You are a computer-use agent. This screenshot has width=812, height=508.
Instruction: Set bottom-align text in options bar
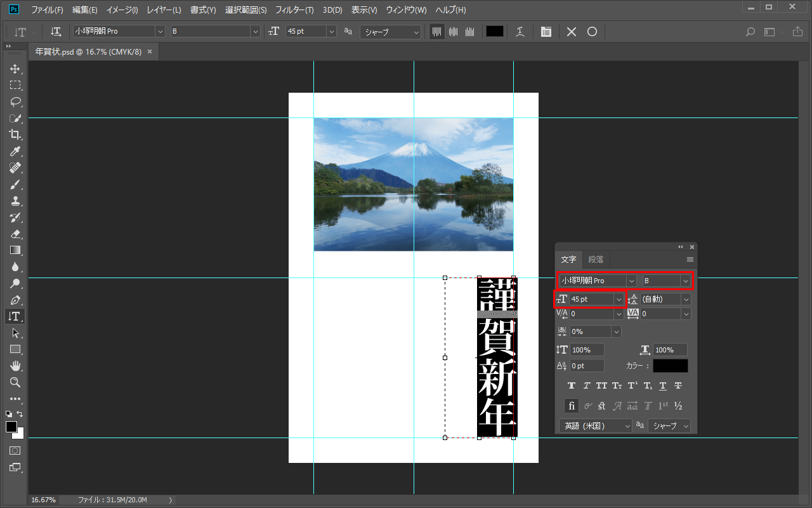(x=469, y=31)
